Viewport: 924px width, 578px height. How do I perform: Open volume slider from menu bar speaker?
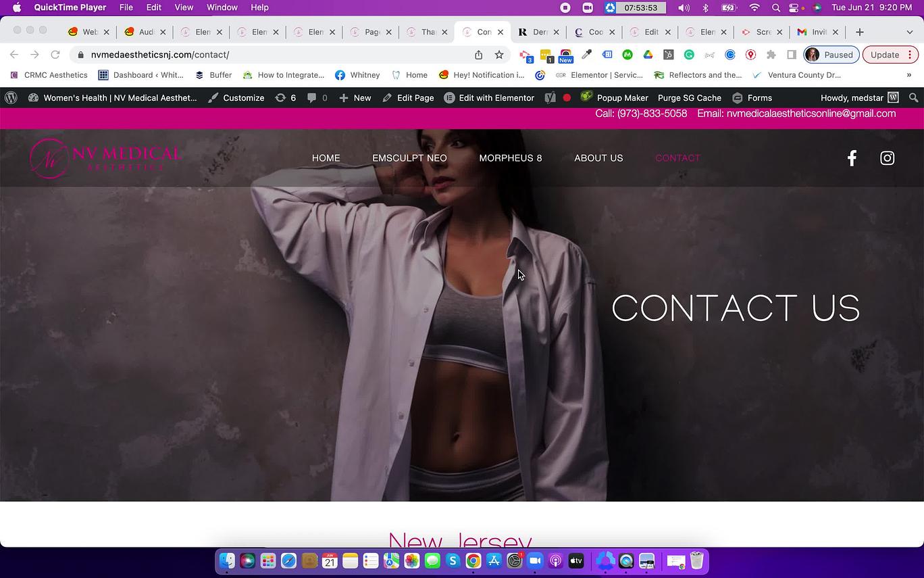684,7
